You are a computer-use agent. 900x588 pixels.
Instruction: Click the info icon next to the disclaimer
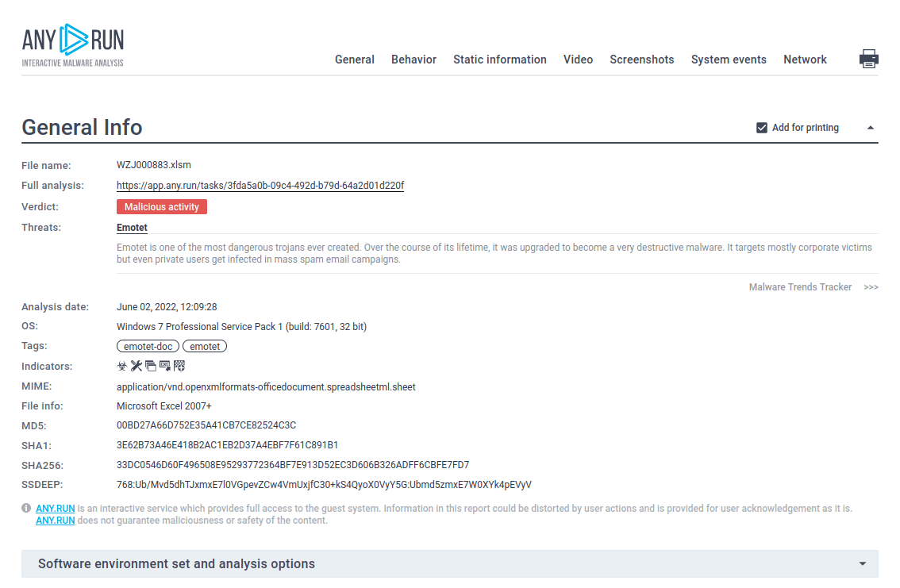[x=26, y=508]
